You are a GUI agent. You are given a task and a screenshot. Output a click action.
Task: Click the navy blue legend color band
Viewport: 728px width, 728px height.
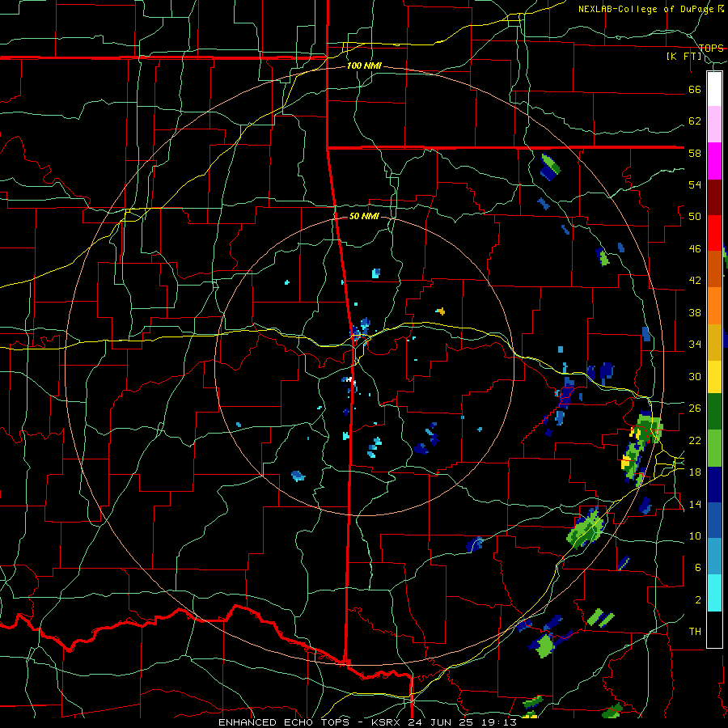coord(714,485)
